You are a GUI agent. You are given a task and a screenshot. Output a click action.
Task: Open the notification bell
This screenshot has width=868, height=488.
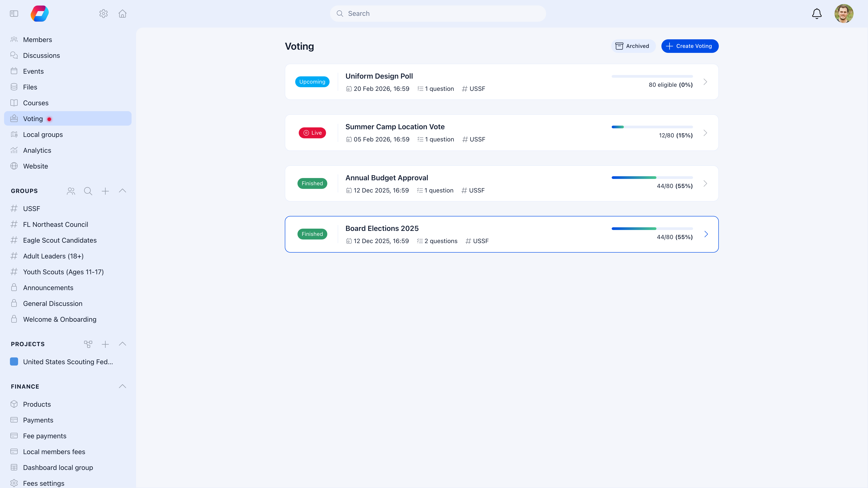(816, 14)
